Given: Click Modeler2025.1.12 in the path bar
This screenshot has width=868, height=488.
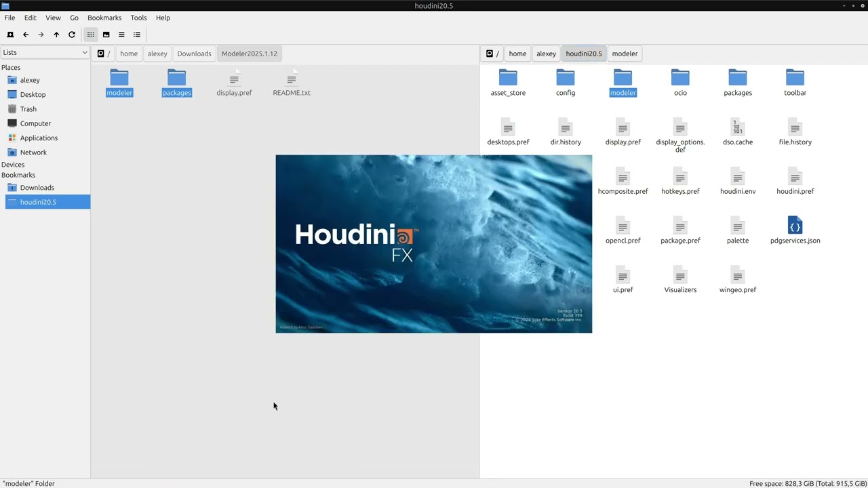Looking at the screenshot, I should [250, 54].
